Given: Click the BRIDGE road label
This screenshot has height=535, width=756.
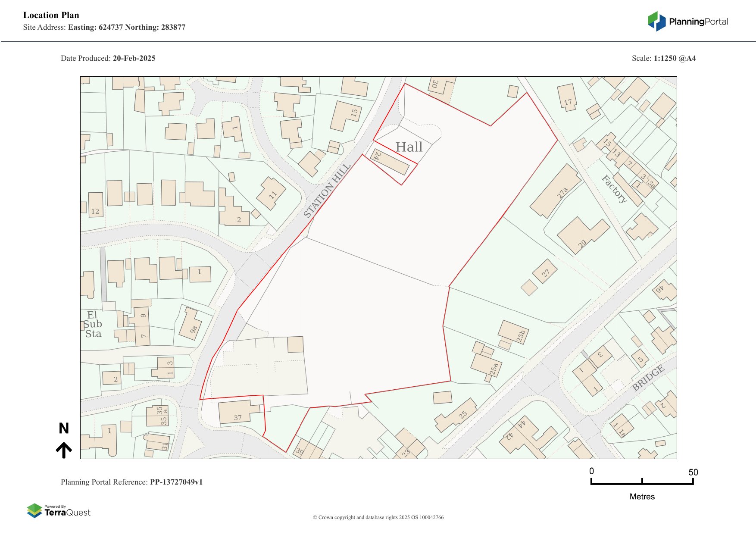Looking at the screenshot, I should (x=648, y=378).
